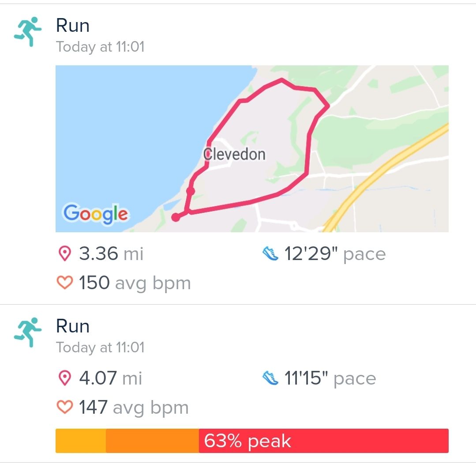Screen dimensions: 476x468
Task: Tap the Clevedon label on the map
Action: click(x=234, y=154)
